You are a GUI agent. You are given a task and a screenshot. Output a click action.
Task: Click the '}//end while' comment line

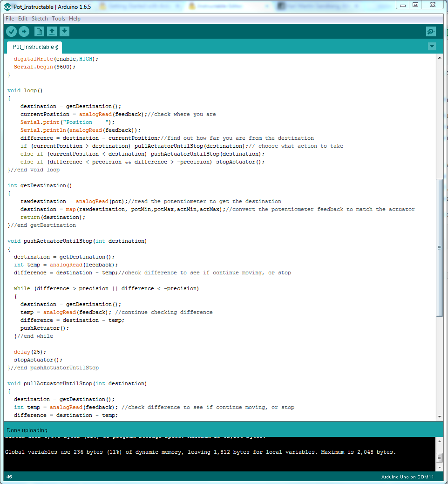[34, 336]
